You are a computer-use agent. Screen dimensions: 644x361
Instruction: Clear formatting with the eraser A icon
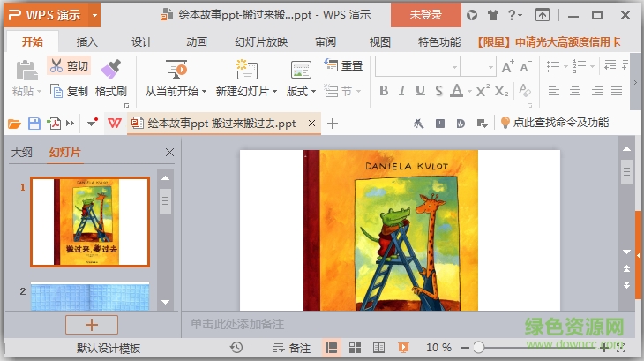click(x=525, y=90)
